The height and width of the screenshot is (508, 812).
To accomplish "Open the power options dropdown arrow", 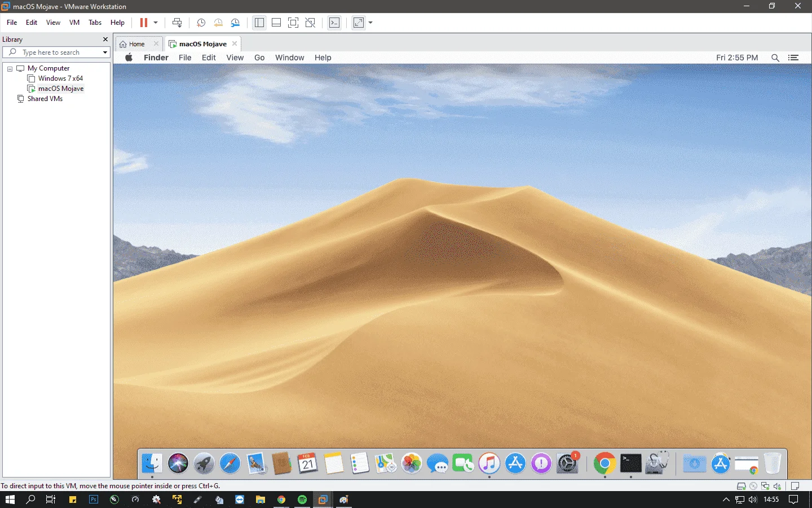I will pos(156,23).
